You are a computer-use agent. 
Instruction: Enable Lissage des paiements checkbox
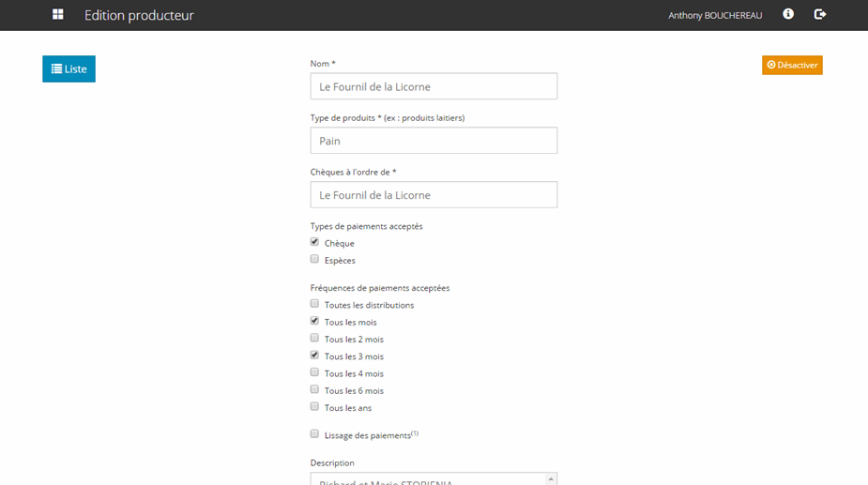(314, 434)
